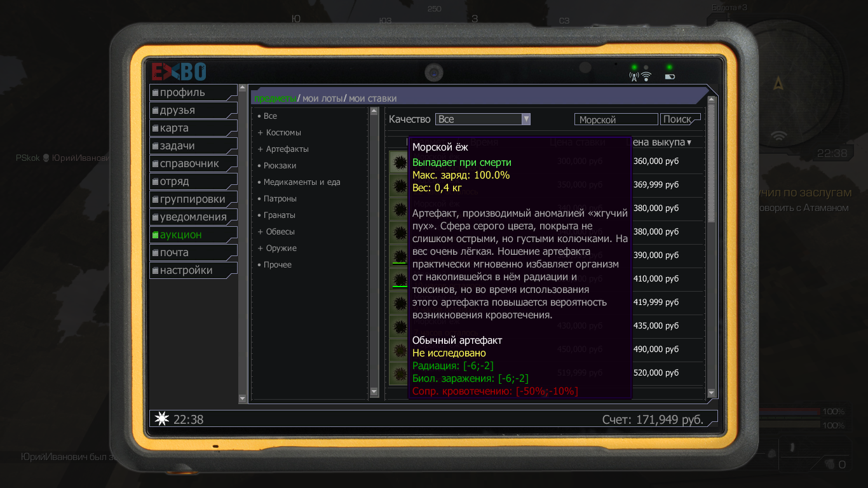Click the 520,000 руб buyout price
The width and height of the screenshot is (868, 488).
click(x=656, y=373)
